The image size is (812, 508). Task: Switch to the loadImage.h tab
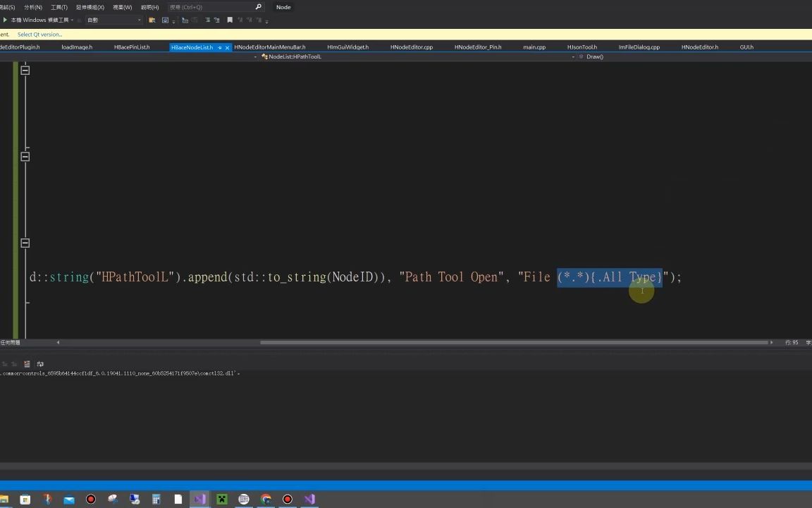(x=77, y=47)
